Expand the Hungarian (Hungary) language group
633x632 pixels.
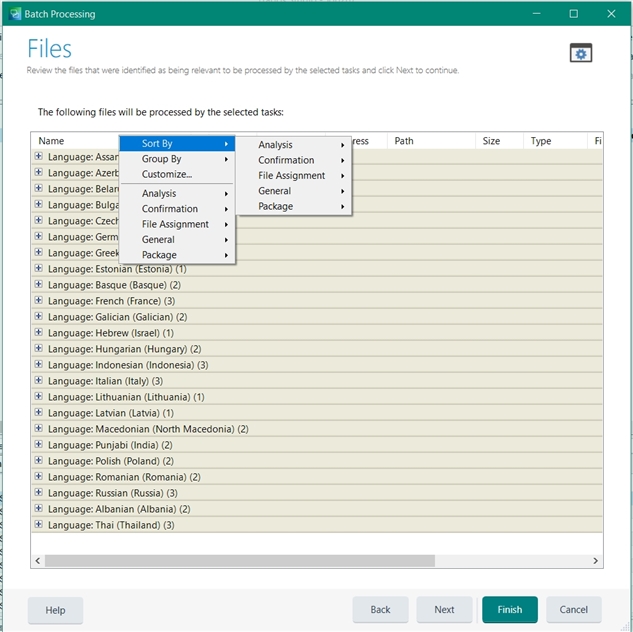point(38,348)
